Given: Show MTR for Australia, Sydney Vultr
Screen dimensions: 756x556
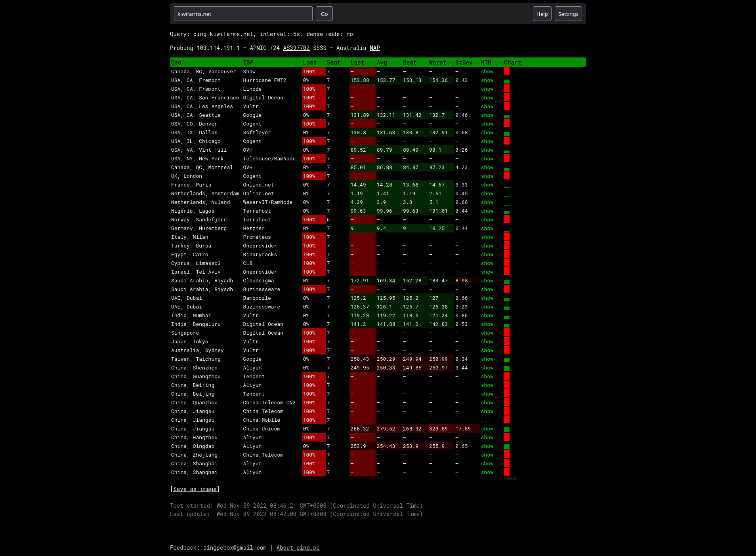Looking at the screenshot, I should [x=487, y=350].
